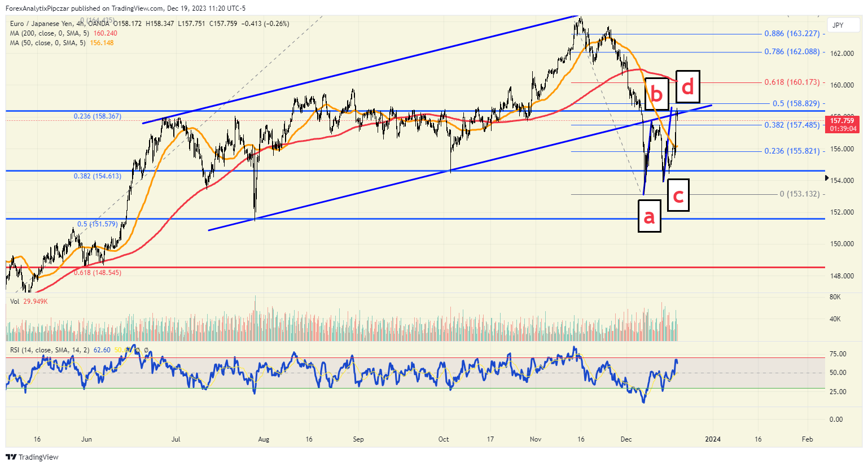Click the 80K volume axis tick

tap(835, 297)
